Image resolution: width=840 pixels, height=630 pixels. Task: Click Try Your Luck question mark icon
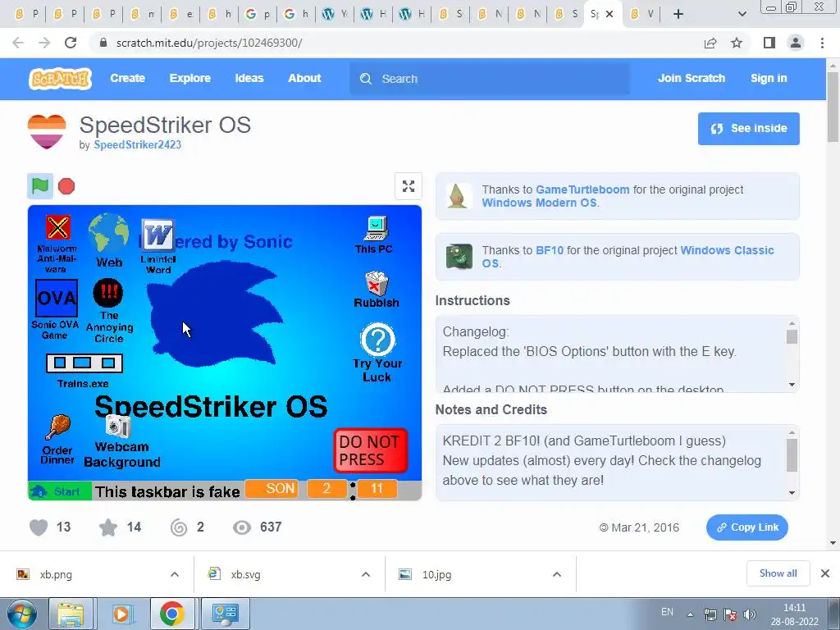[377, 353]
